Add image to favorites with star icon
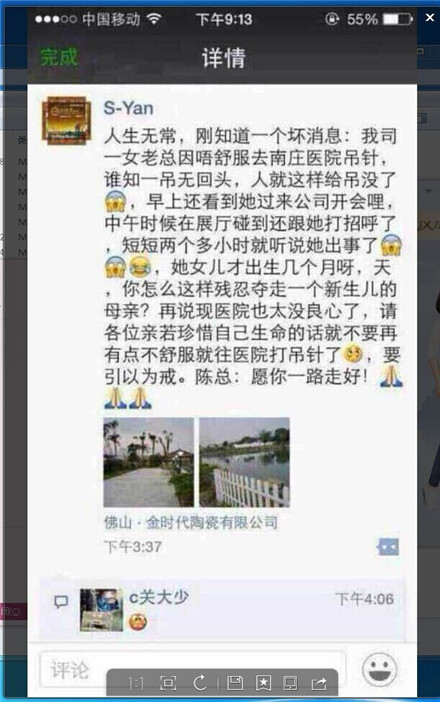 click(x=263, y=683)
